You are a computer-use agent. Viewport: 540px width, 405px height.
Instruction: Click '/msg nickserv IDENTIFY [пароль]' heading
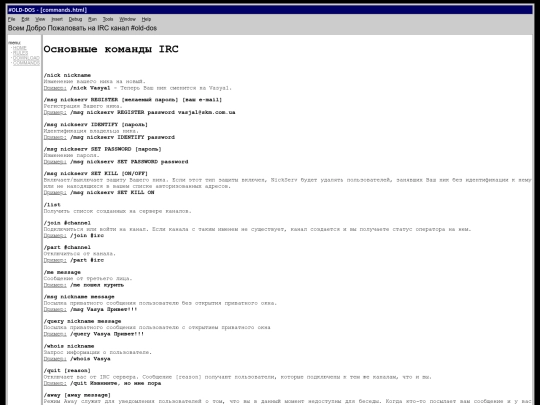click(96, 125)
